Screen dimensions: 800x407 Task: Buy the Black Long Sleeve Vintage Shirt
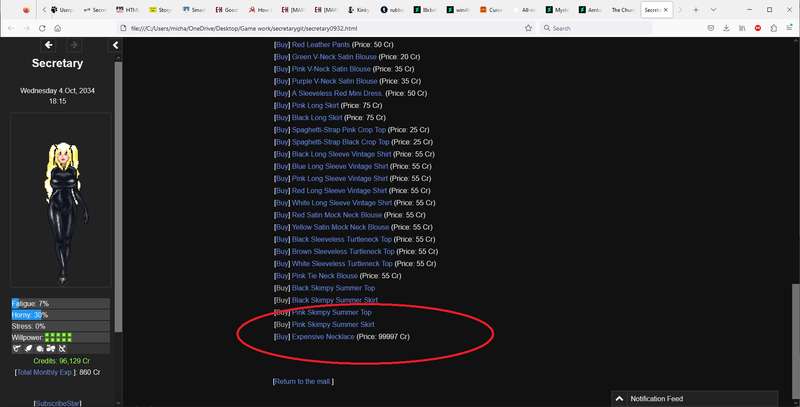[282, 154]
